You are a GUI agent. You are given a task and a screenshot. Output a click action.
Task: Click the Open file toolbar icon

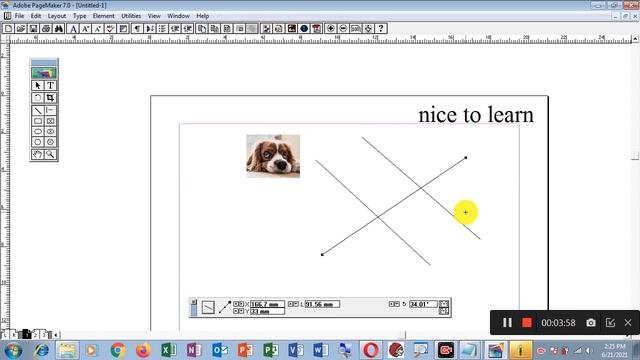point(20,29)
